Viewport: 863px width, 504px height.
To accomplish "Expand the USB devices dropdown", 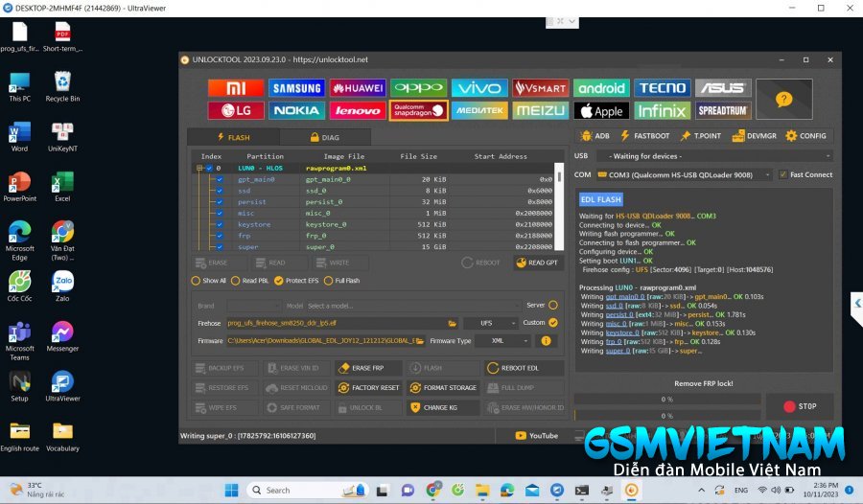I will tap(713, 156).
